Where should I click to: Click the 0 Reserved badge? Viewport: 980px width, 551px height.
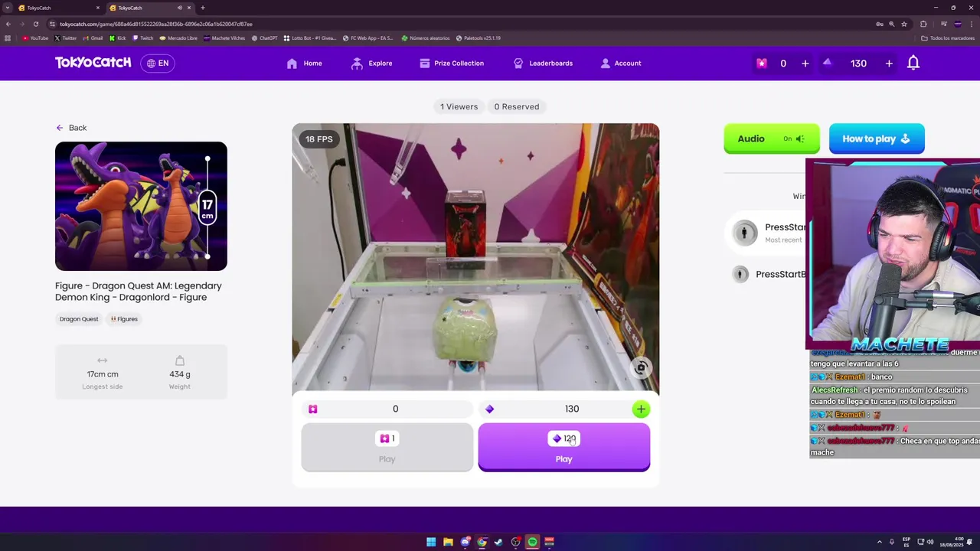(x=517, y=106)
